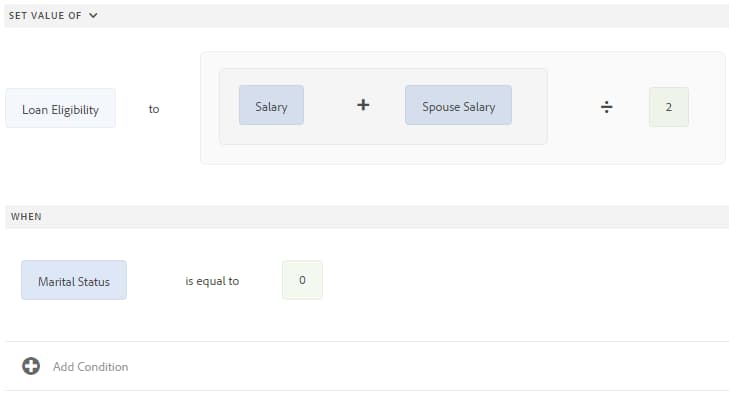Select the Loan Eligibility field box
The height and width of the screenshot is (399, 729).
[60, 108]
